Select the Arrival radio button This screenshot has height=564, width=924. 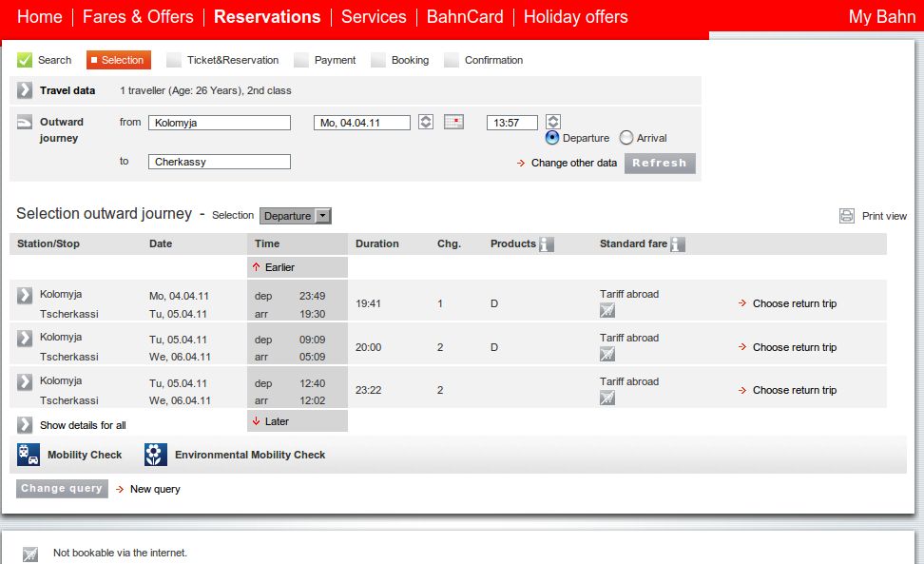pos(626,138)
